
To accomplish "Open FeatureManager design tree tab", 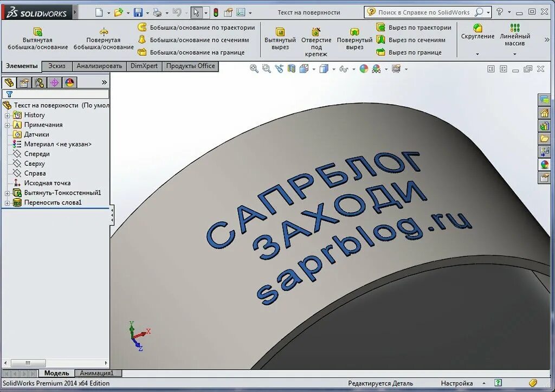I will pos(9,82).
